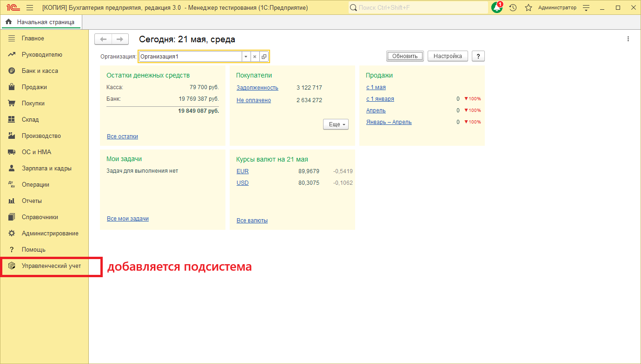
Task: Expand the Организация dropdown list
Action: click(x=246, y=57)
